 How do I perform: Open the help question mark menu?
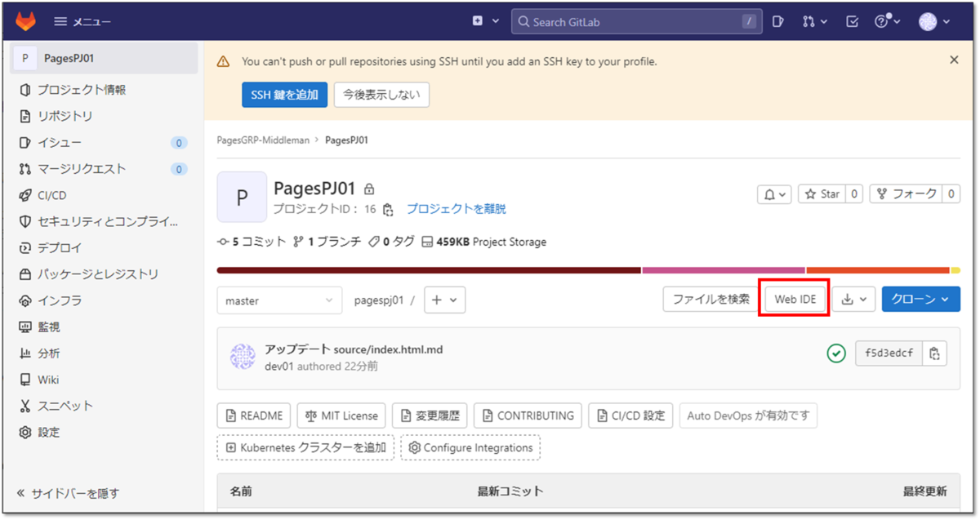887,22
